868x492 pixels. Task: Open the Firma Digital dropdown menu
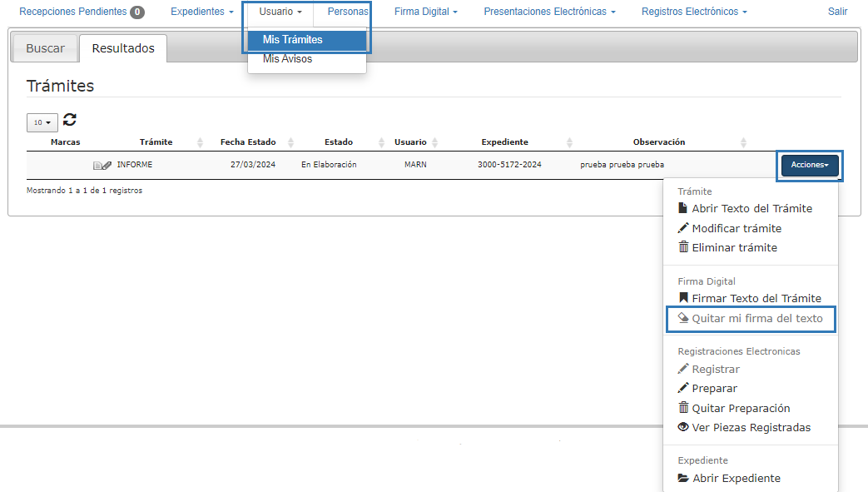(425, 12)
